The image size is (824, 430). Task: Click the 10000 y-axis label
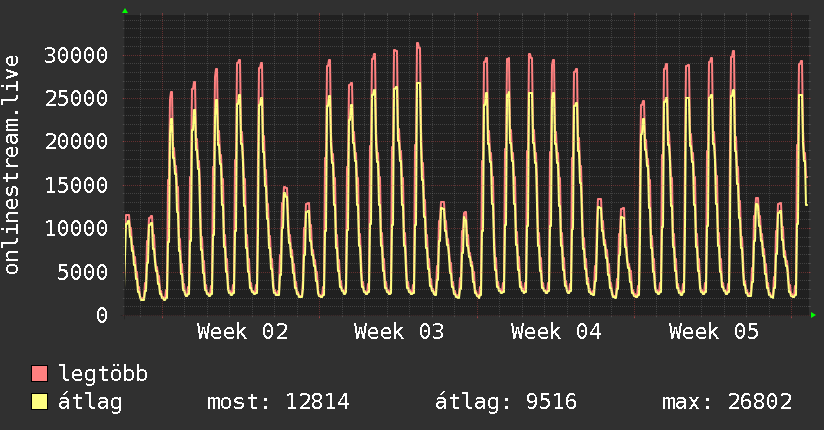76,228
